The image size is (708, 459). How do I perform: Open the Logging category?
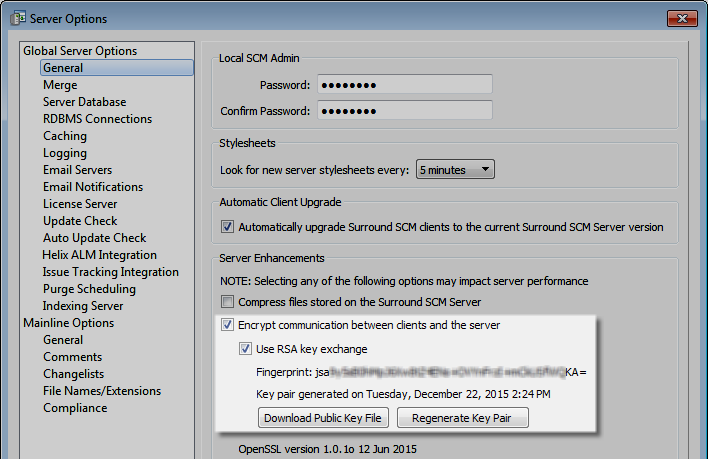click(65, 153)
